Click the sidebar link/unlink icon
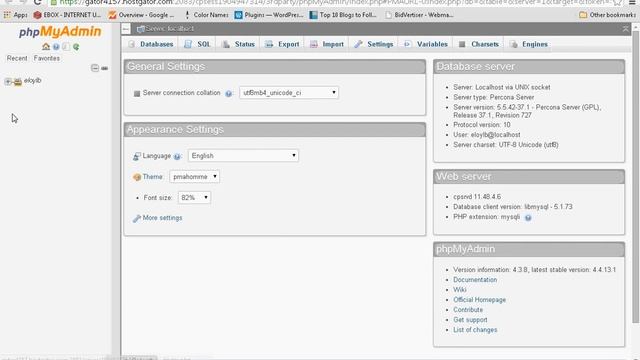The height and width of the screenshot is (360, 640). (104, 68)
